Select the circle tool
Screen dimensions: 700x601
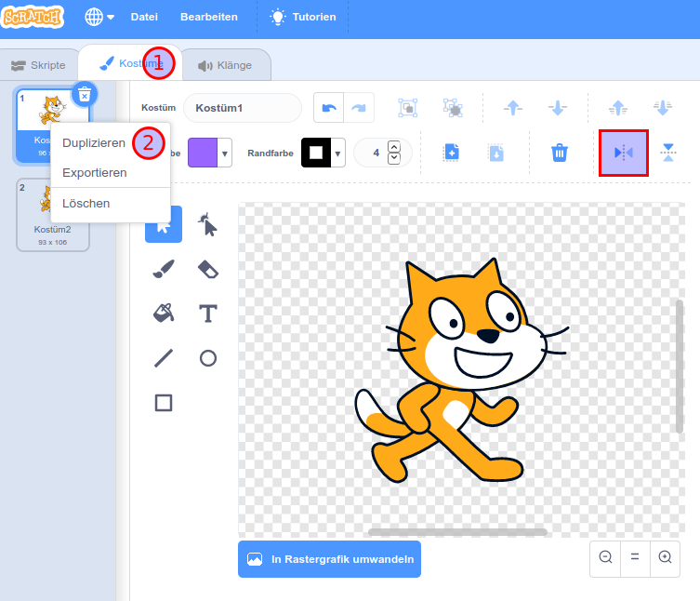click(x=208, y=358)
